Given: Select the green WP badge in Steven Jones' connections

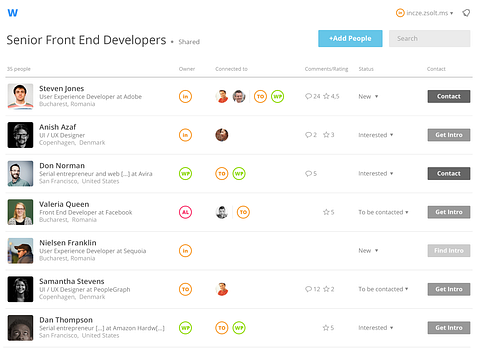Looking at the screenshot, I should [x=277, y=97].
